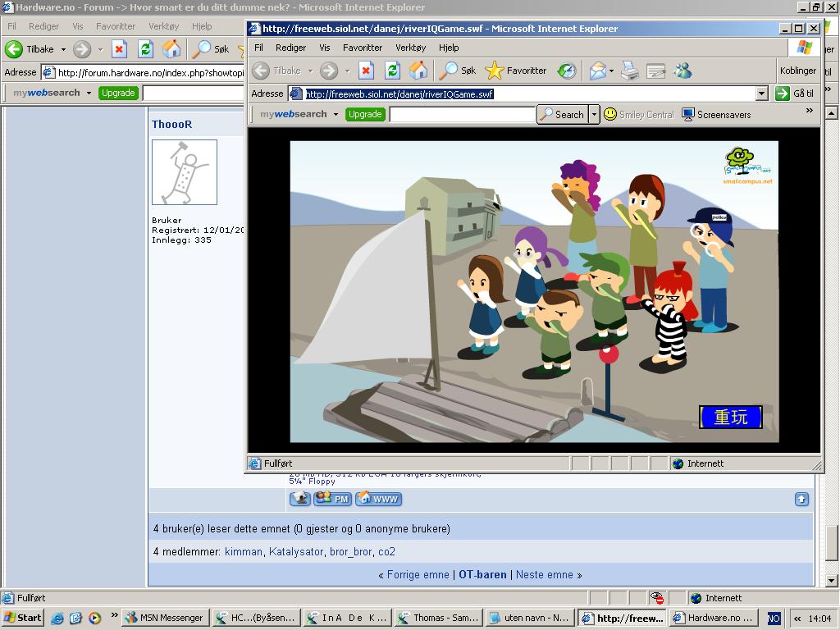Image resolution: width=840 pixels, height=630 pixels.
Task: Click Forward arrow in front IE window
Action: coord(329,71)
